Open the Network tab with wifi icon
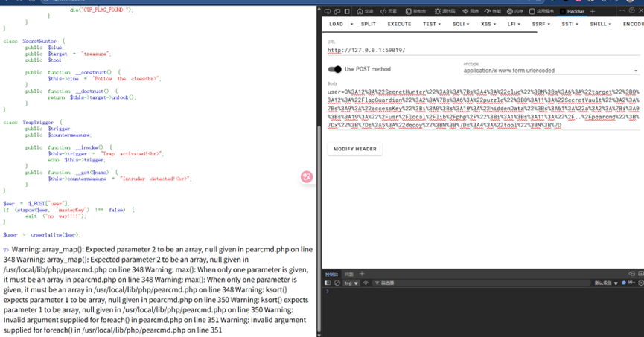644x337 pixels. 471,11
